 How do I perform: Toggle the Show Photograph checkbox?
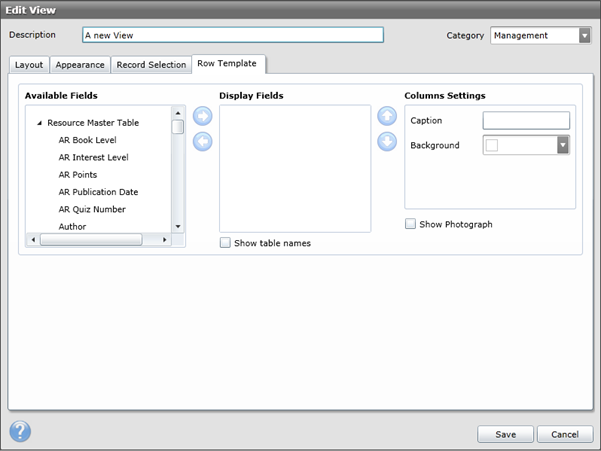pos(411,224)
